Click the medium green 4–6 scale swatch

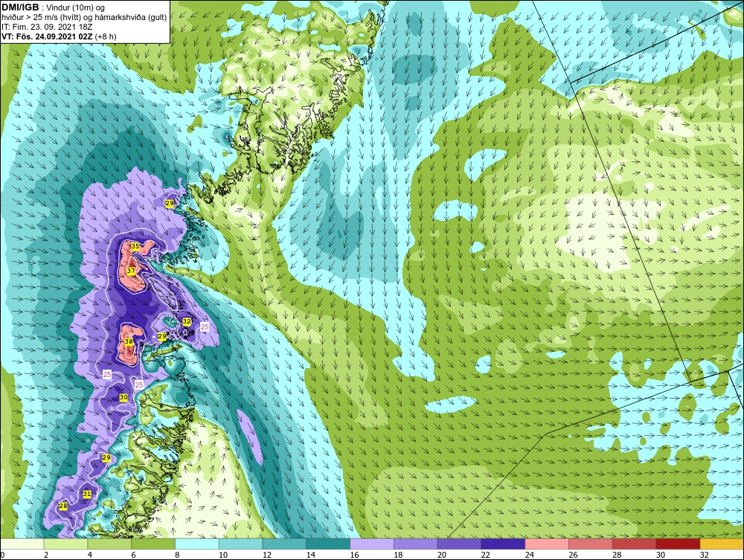109,544
